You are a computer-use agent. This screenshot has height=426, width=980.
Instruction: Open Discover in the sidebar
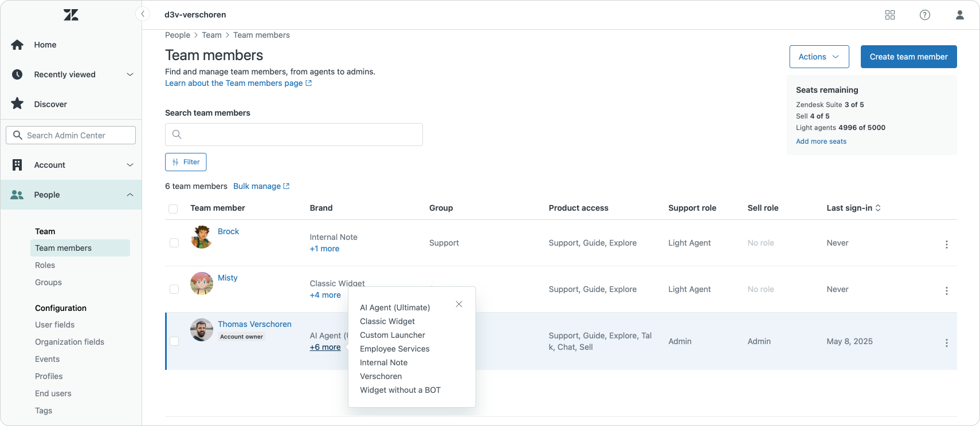(71, 104)
